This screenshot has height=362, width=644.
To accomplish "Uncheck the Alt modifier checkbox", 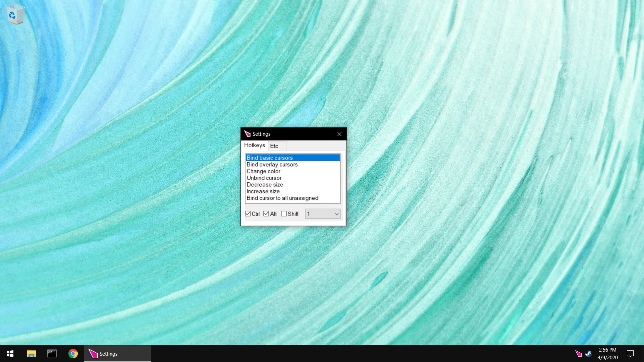I will [x=266, y=214].
